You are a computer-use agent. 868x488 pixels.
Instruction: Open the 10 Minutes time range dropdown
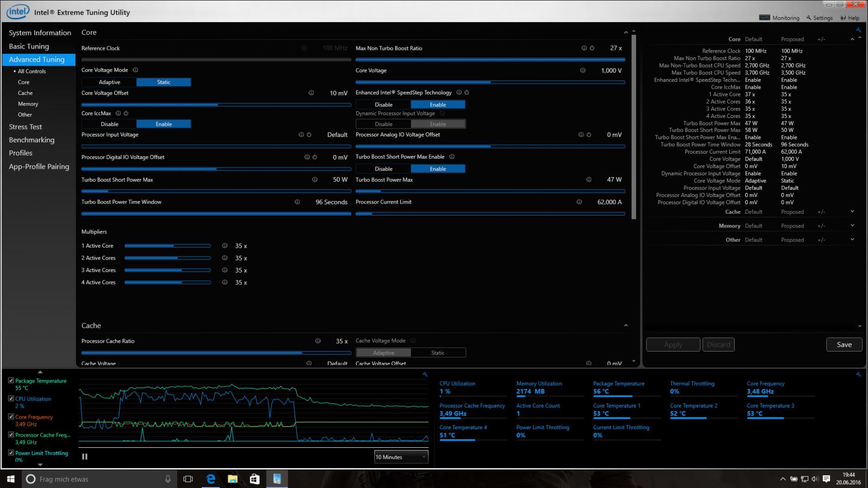tap(401, 457)
